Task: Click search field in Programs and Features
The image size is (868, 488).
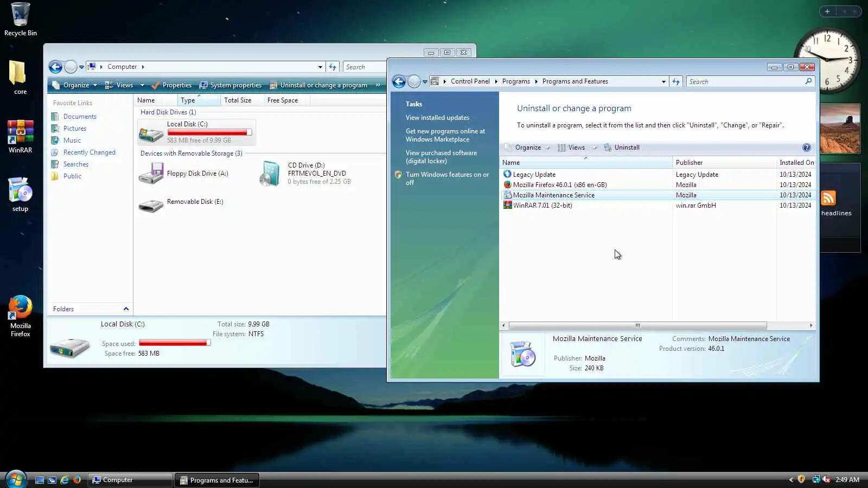Action: [x=751, y=81]
